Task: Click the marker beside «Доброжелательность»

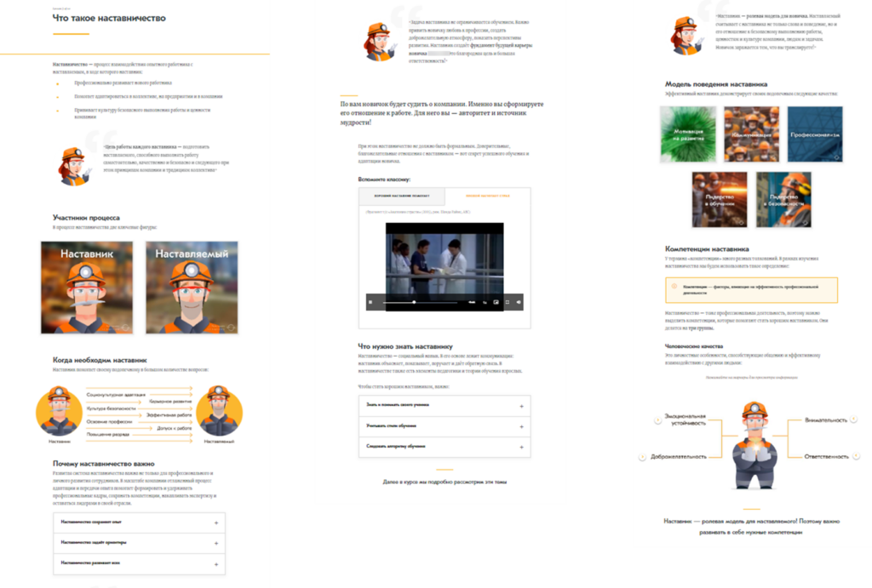Action: click(x=642, y=457)
